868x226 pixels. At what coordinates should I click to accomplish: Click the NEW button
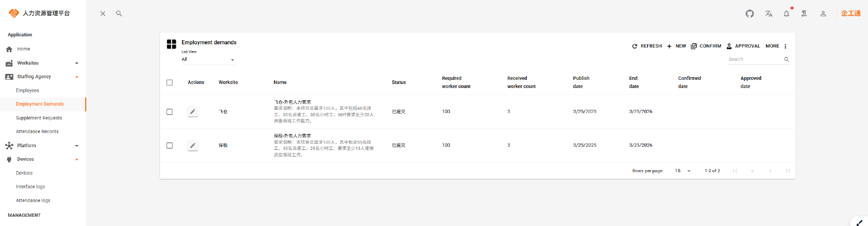point(676,46)
